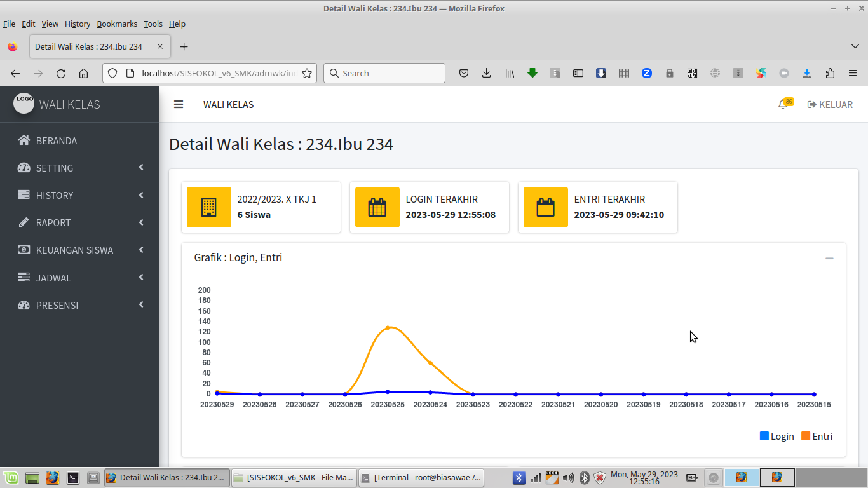
Task: Click the Entri peak point at 20230525
Action: pyautogui.click(x=388, y=328)
